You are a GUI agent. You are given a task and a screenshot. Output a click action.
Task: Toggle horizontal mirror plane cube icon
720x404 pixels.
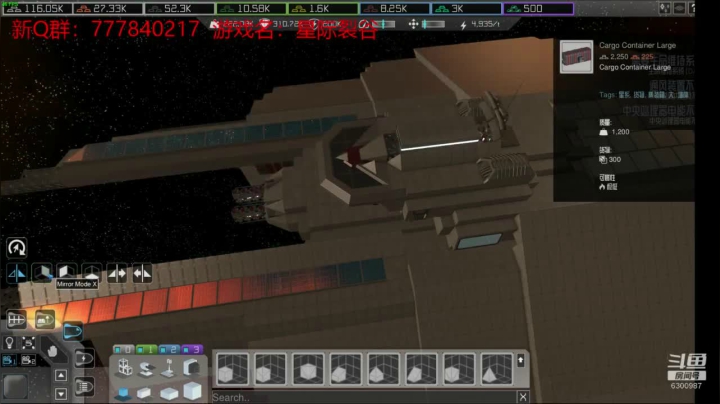pyautogui.click(x=91, y=273)
